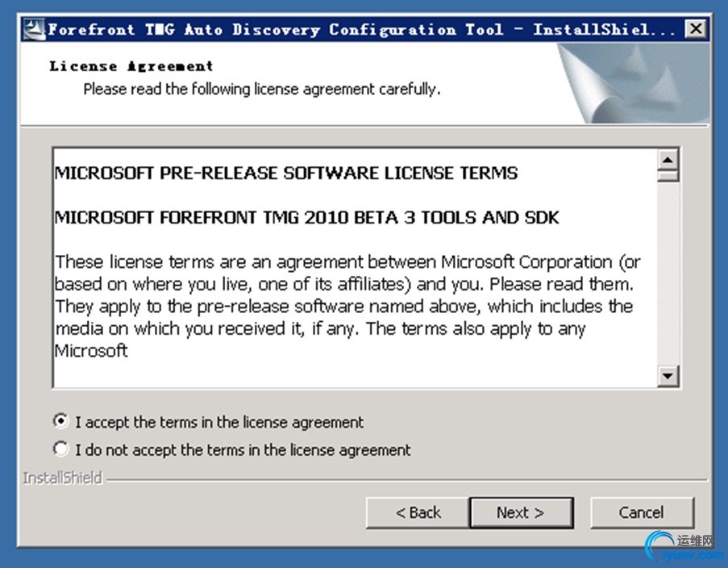This screenshot has width=728, height=568.
Task: Click the "License Agreement" header title
Action: click(x=131, y=66)
